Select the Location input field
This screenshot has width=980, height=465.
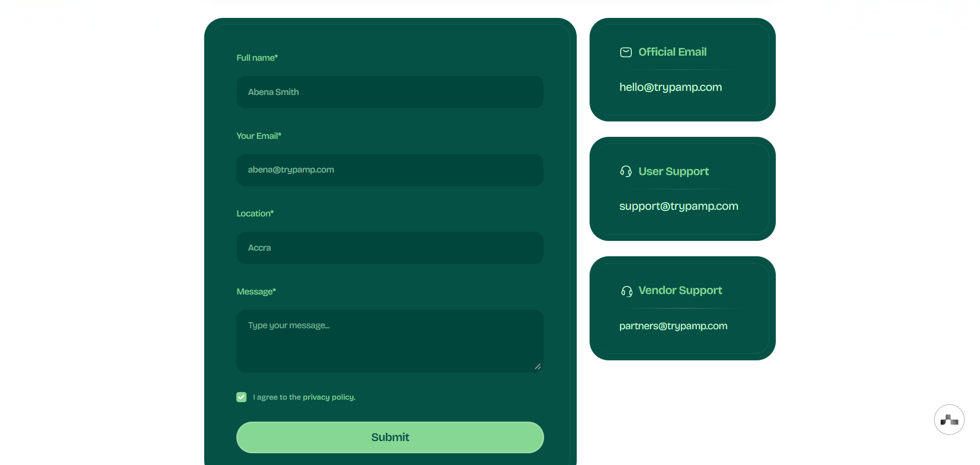(x=390, y=248)
